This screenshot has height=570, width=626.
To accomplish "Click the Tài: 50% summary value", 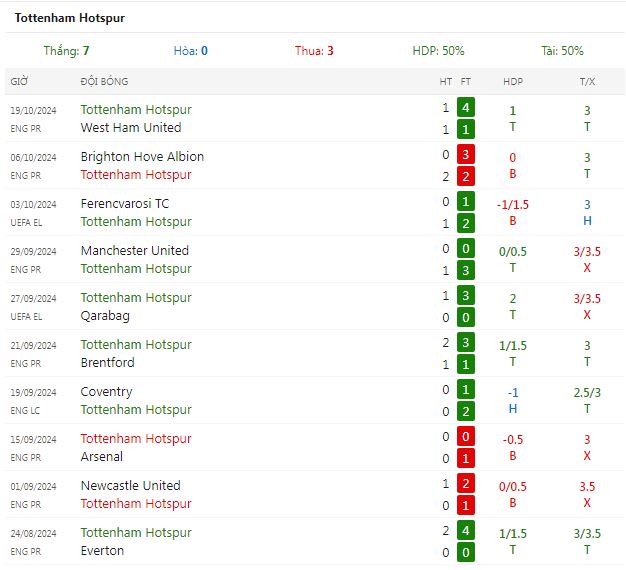I will coord(562,51).
